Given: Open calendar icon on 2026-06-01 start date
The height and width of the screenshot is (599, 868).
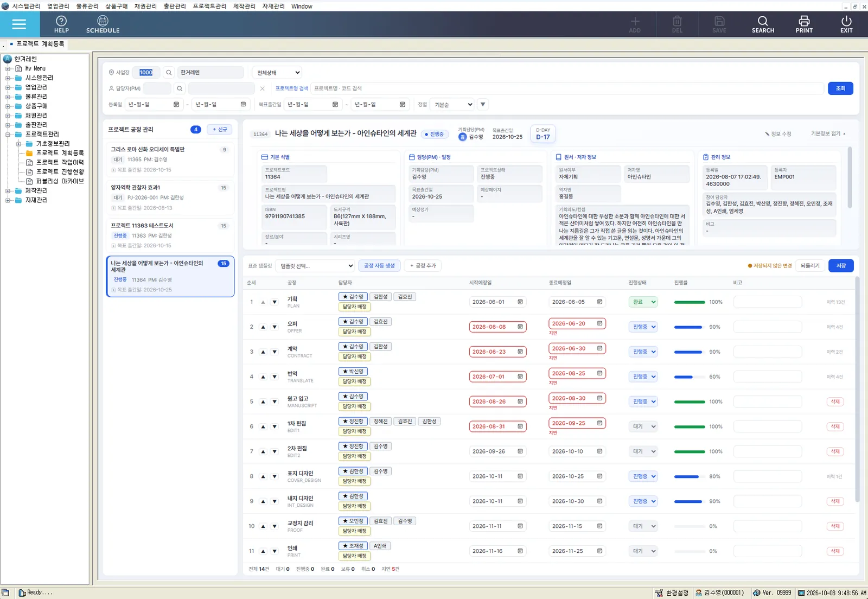Looking at the screenshot, I should coord(520,302).
